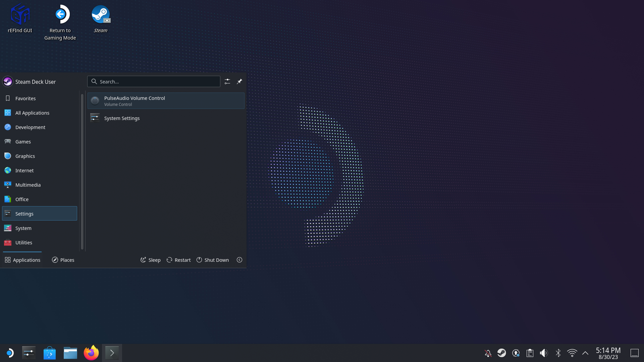Switch to the Places tab in launcher
The width and height of the screenshot is (644, 362).
pos(63,260)
